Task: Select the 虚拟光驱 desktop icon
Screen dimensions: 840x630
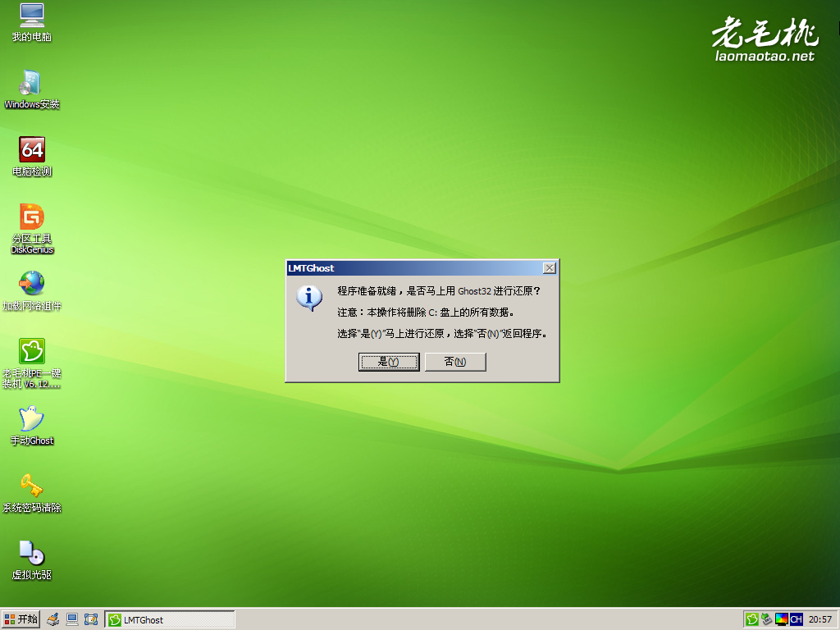Action: (x=32, y=560)
